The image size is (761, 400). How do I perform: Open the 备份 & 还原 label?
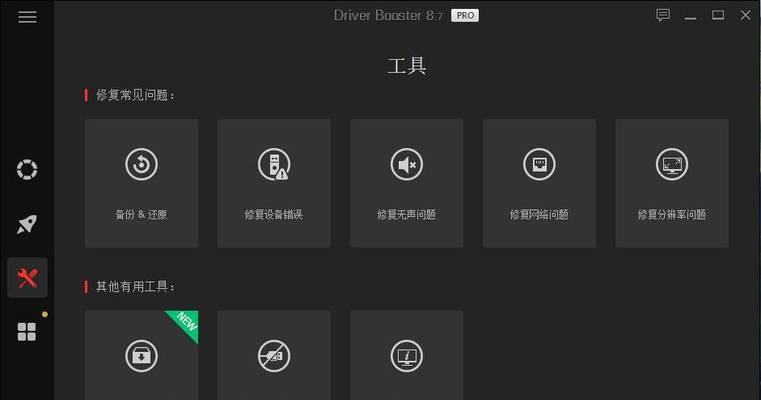click(141, 214)
